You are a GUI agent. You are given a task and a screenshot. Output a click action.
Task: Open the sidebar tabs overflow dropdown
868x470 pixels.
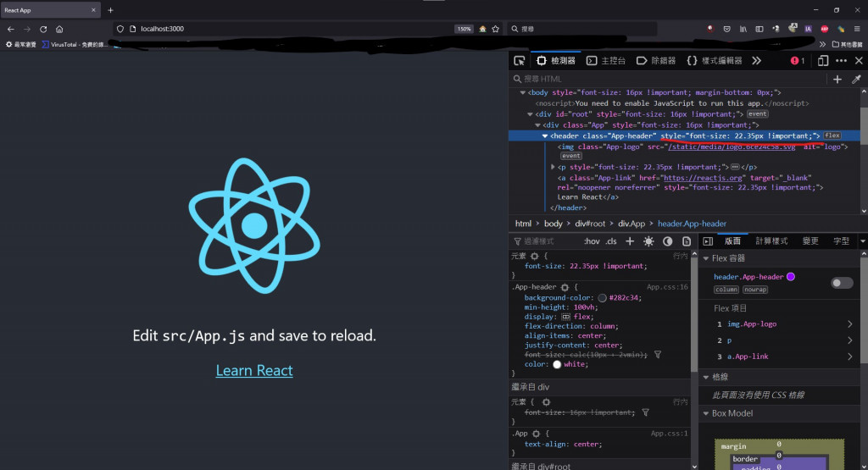point(862,241)
